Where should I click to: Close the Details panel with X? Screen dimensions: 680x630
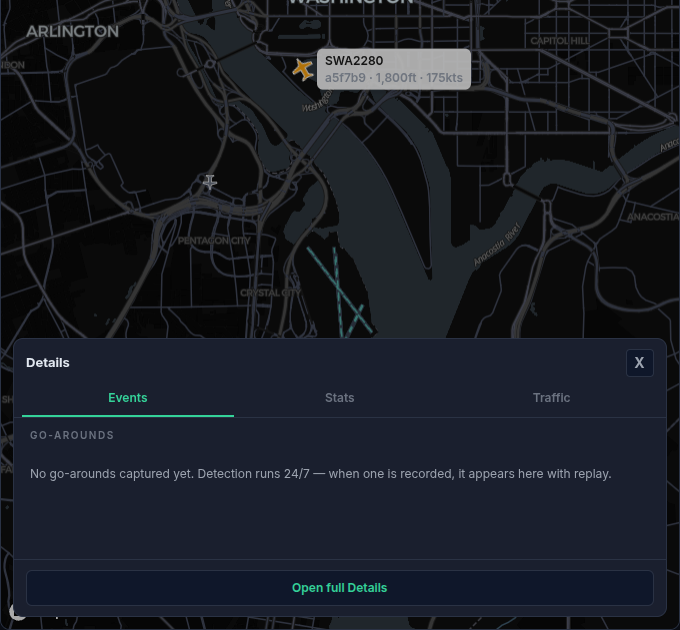click(x=640, y=363)
